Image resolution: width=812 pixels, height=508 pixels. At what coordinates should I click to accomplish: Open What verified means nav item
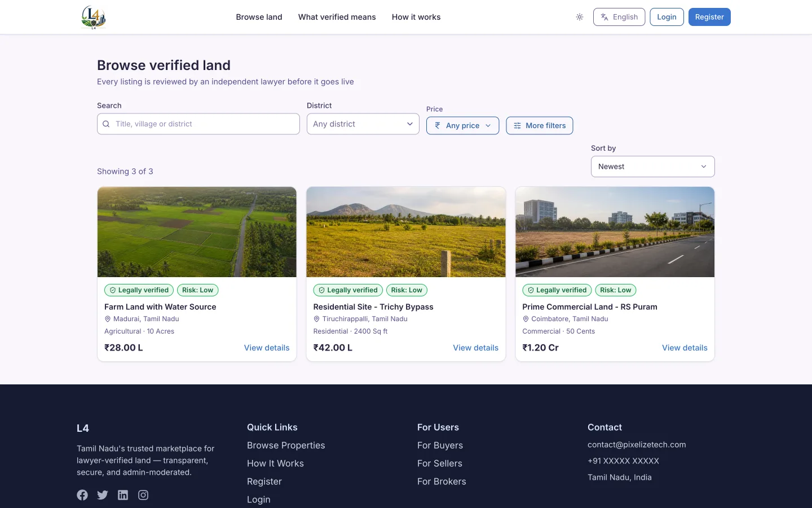tap(337, 17)
